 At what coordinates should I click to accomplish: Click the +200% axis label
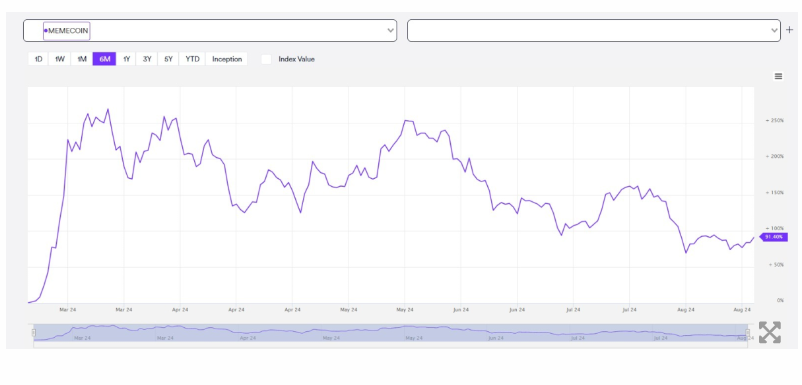(x=774, y=156)
